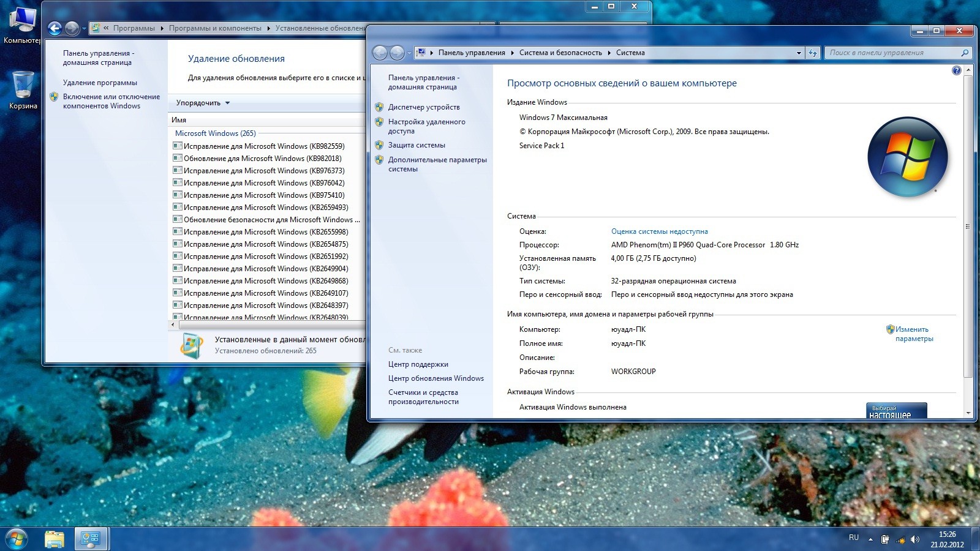Click the shield icon by advanced system parameters
Viewport: 980px width, 551px height.
(x=379, y=160)
